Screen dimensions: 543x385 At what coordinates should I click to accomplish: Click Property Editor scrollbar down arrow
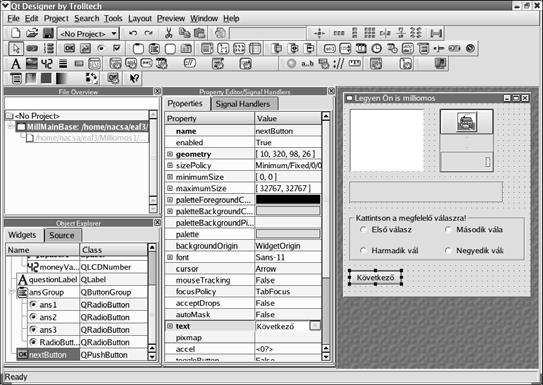click(326, 356)
